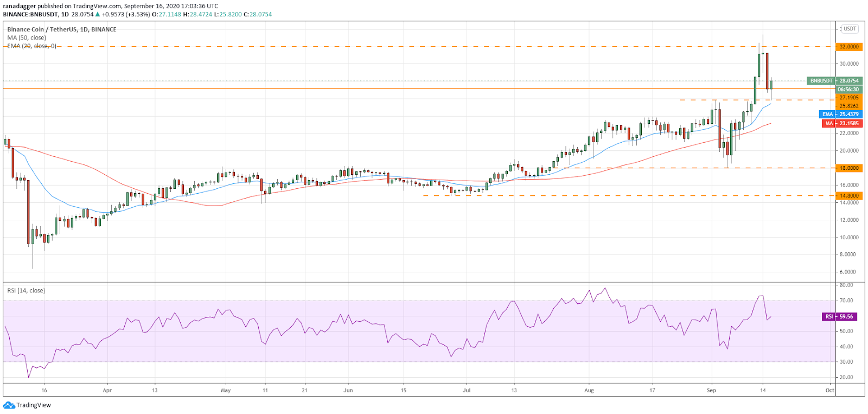Click the 25.8262 orange price label
Image resolution: width=868 pixels, height=414 pixels.
point(848,106)
